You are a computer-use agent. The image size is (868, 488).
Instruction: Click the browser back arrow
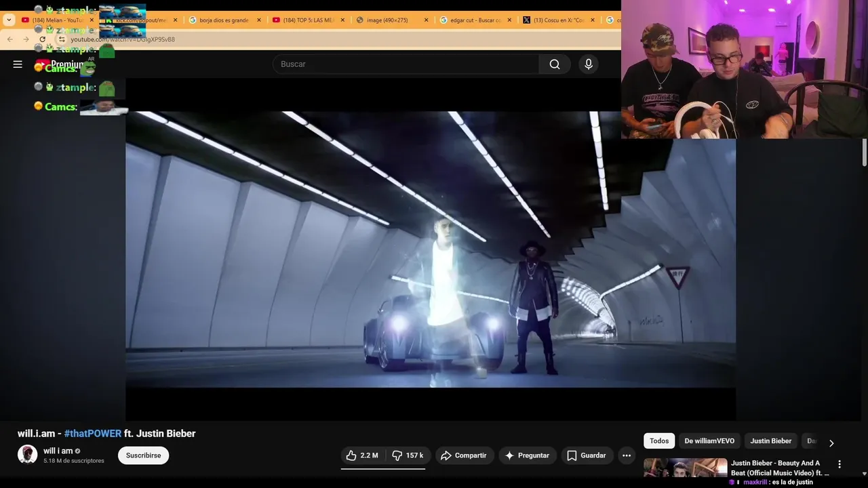pyautogui.click(x=9, y=39)
